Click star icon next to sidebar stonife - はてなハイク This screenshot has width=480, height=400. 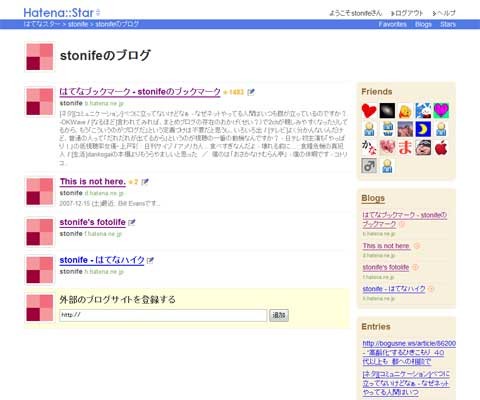(431, 289)
